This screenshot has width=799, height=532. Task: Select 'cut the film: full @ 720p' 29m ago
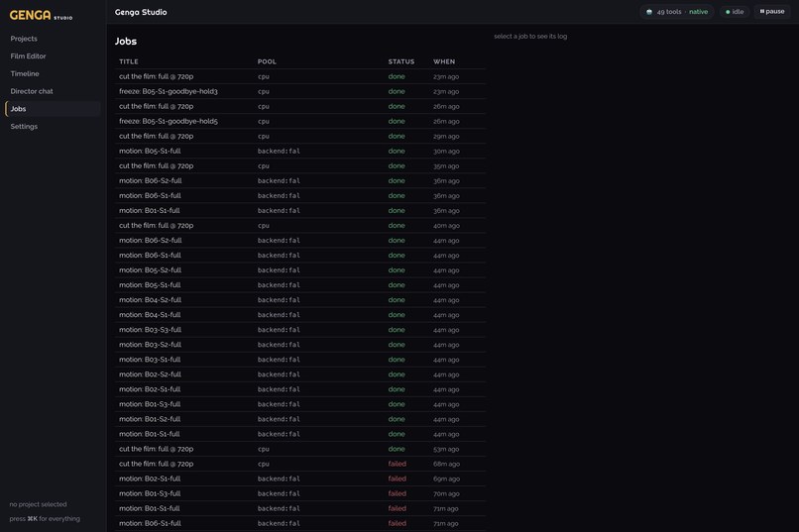click(x=300, y=136)
